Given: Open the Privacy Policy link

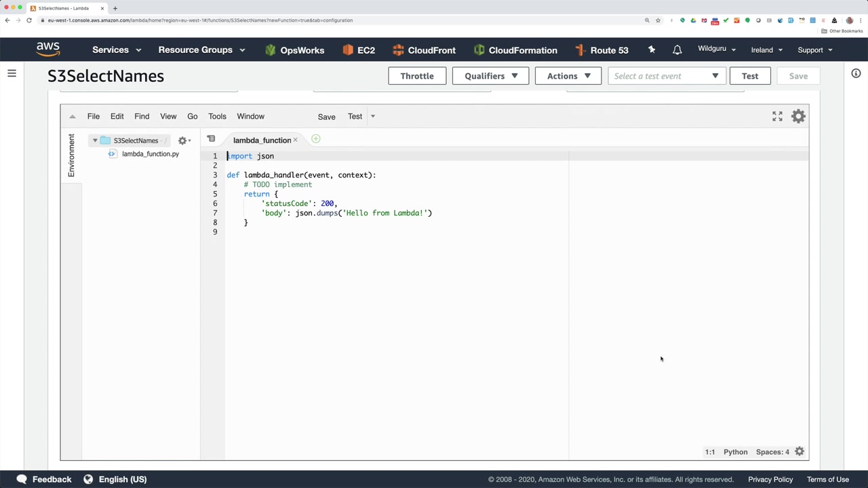Looking at the screenshot, I should [x=770, y=479].
